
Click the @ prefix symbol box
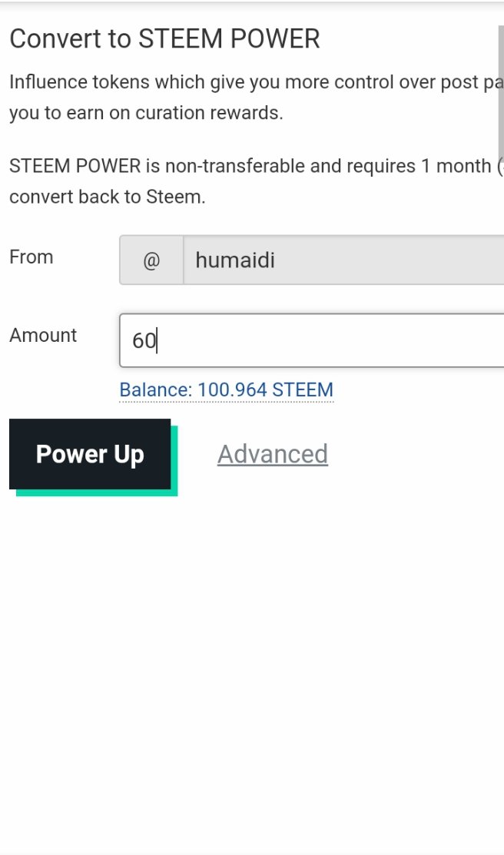coord(151,260)
